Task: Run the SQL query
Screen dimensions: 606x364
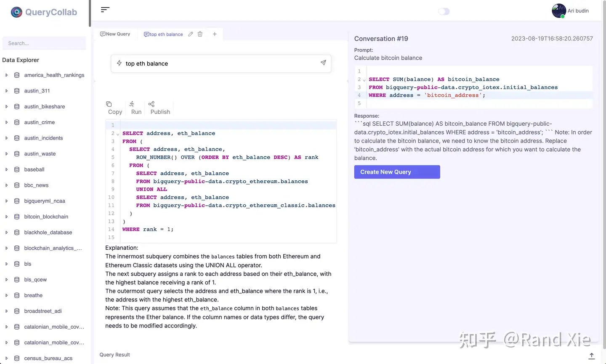Action: point(136,108)
